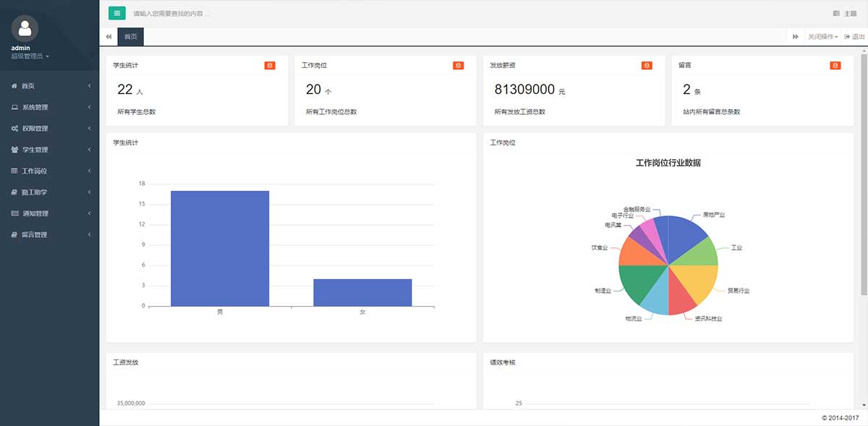This screenshot has width=868, height=426.
Task: Expand the 勤工助学 sidebar menu
Action: click(x=49, y=192)
